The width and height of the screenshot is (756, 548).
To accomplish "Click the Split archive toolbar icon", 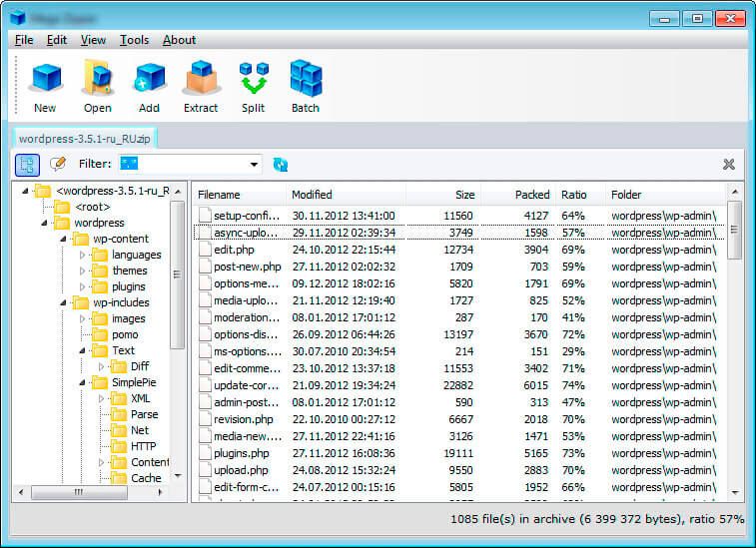I will (x=253, y=86).
